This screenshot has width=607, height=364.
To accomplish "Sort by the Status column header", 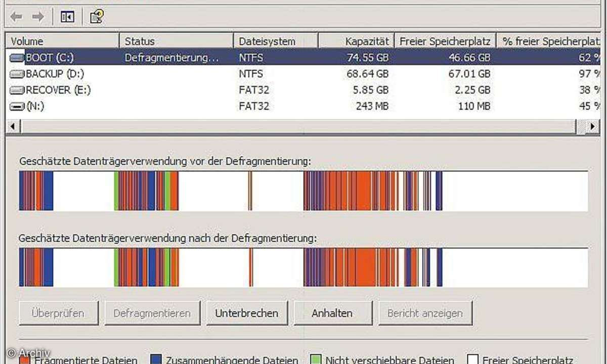I will pos(176,41).
